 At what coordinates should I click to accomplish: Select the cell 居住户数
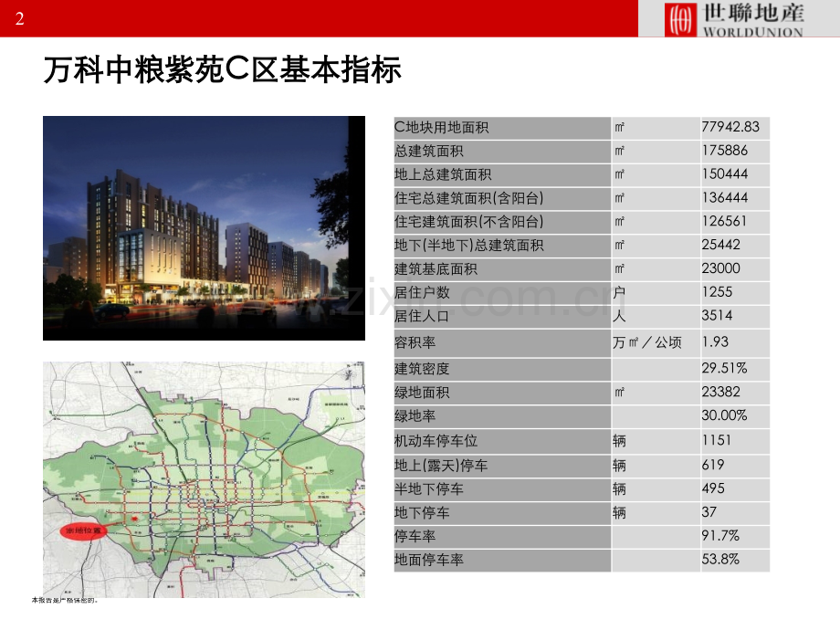tap(502, 292)
